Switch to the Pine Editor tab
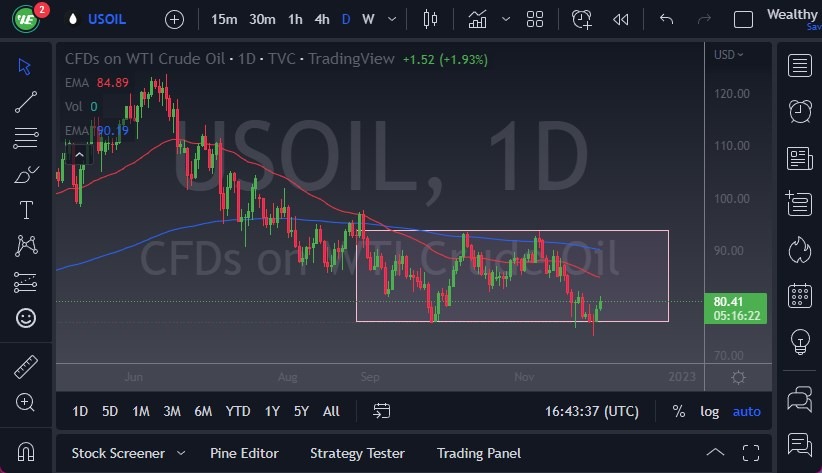The width and height of the screenshot is (822, 473). [x=244, y=453]
